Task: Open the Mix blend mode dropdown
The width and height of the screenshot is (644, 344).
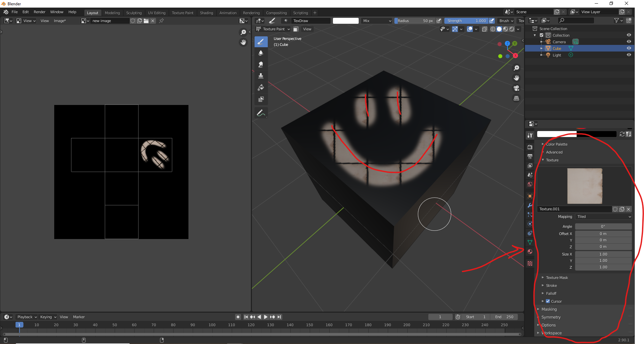Action: tap(377, 21)
